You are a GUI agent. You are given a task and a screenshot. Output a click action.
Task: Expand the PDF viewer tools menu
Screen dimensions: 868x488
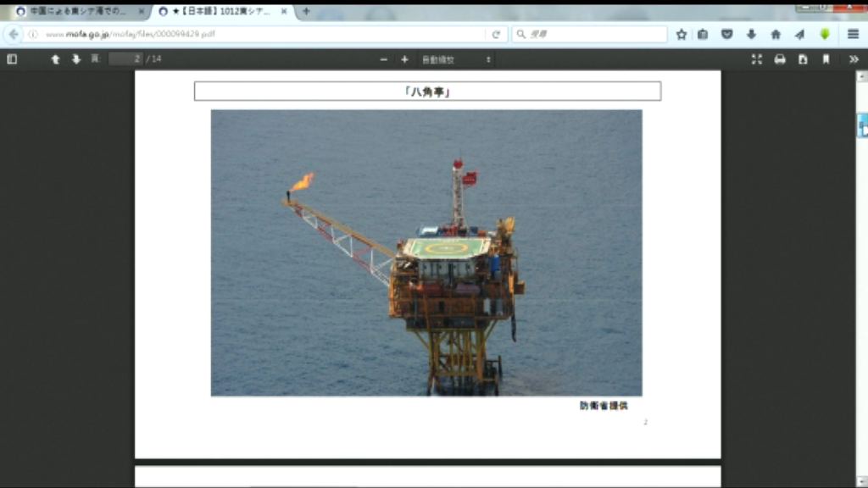click(x=853, y=59)
